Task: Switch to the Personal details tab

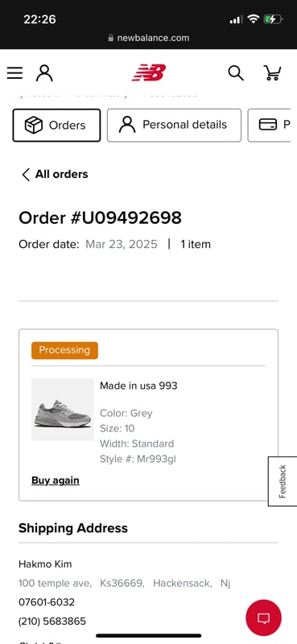Action: [x=174, y=126]
